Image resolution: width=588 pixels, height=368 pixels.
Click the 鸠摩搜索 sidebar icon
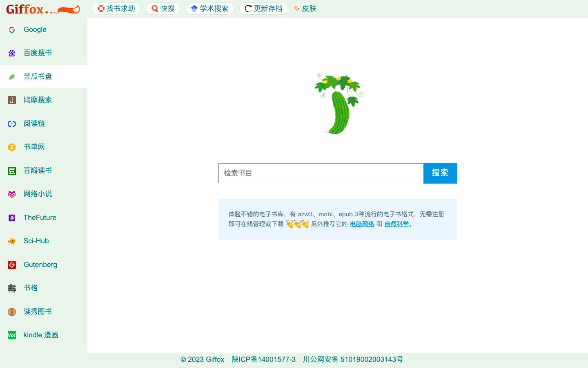click(x=11, y=100)
